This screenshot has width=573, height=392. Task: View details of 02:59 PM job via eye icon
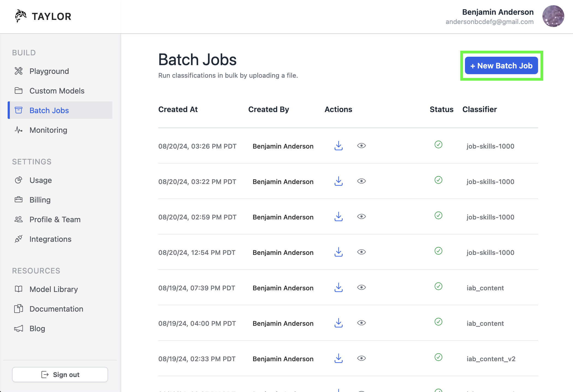tap(362, 216)
